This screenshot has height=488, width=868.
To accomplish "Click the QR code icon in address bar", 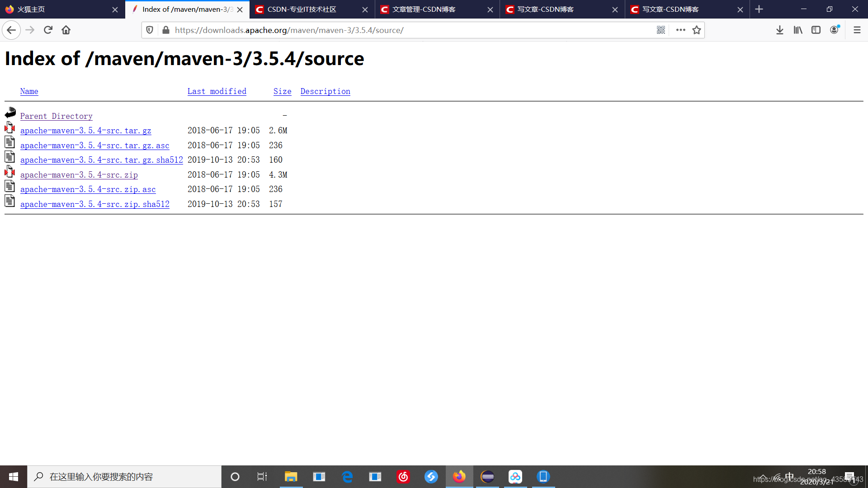I will 661,30.
